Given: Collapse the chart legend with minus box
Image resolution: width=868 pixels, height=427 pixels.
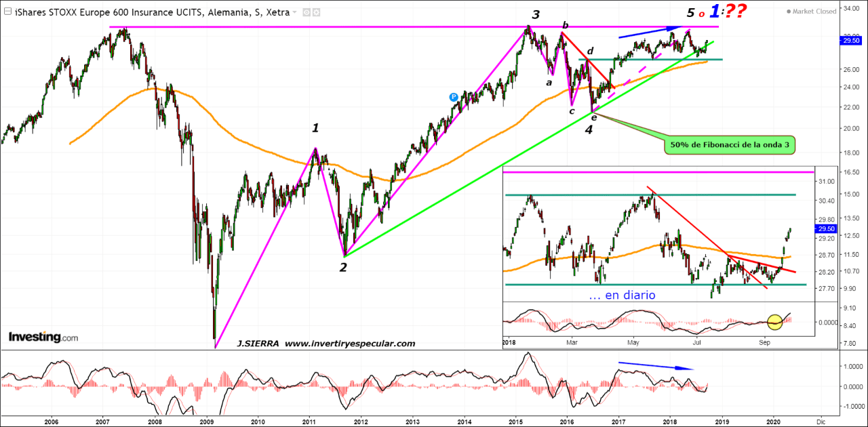Looking at the screenshot, I should tap(7, 12).
